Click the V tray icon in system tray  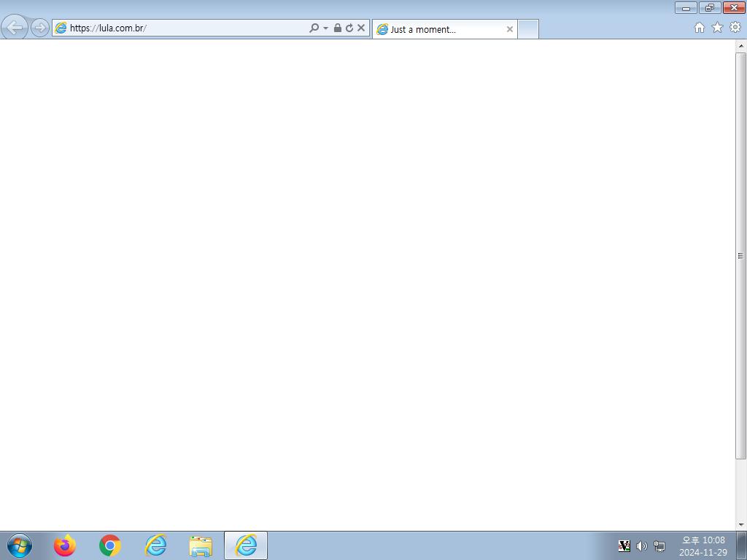624,546
